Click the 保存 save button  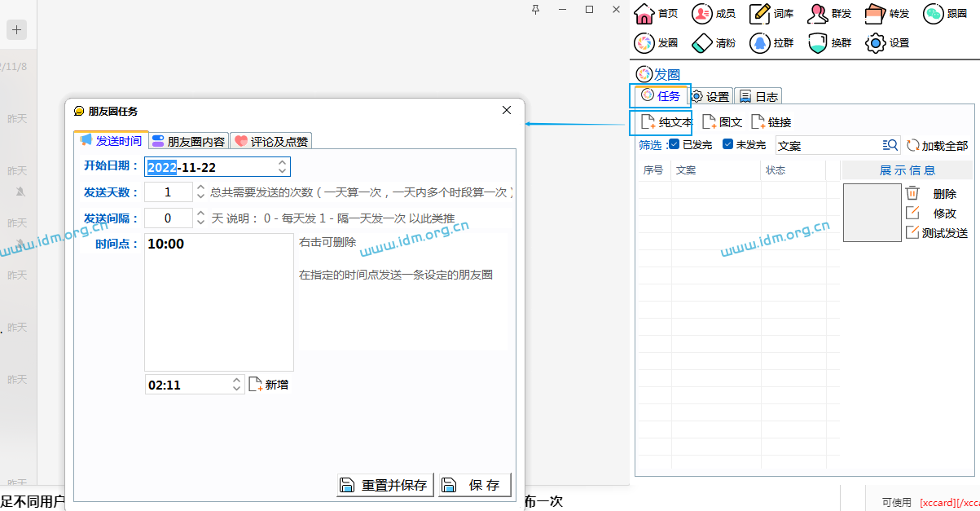[474, 485]
